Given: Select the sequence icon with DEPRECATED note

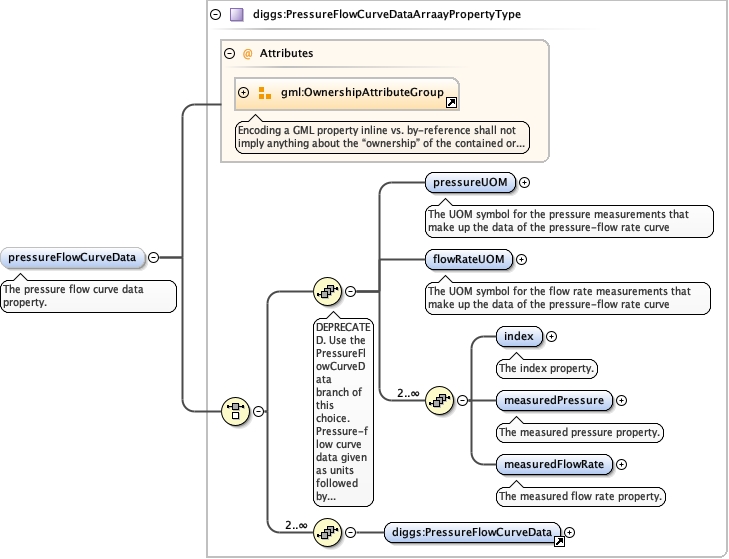Looking at the screenshot, I should pyautogui.click(x=327, y=292).
